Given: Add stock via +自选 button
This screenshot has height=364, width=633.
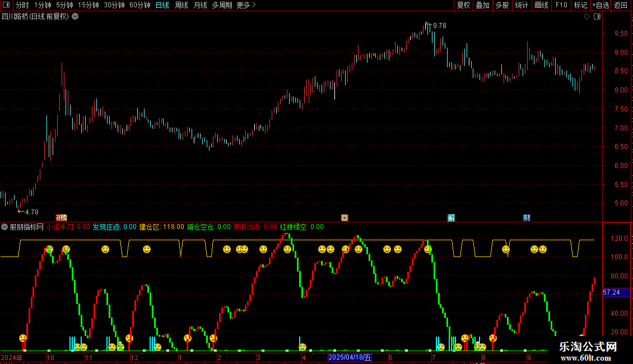Looking at the screenshot, I should (x=601, y=5).
